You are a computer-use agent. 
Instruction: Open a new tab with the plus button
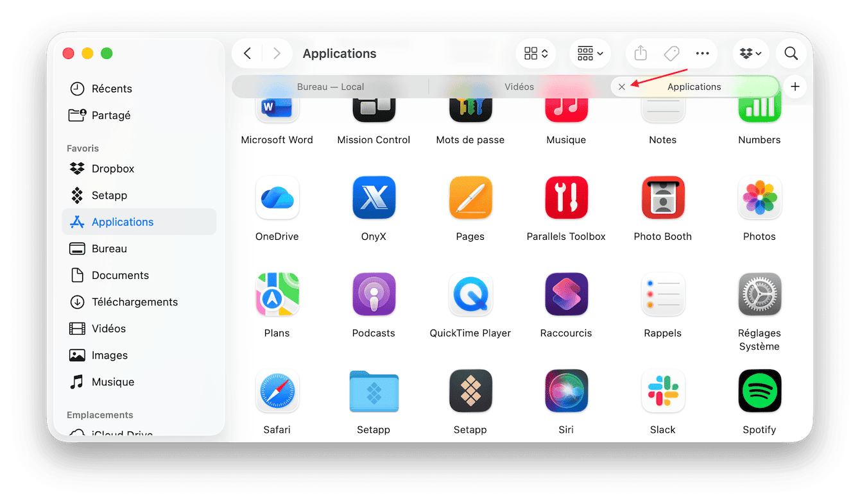pos(795,87)
